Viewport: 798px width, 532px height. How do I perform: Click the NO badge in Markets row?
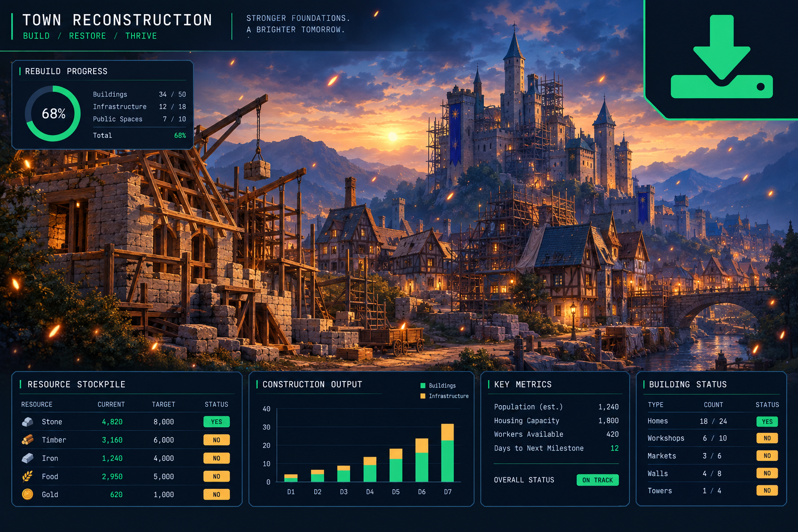tap(767, 456)
